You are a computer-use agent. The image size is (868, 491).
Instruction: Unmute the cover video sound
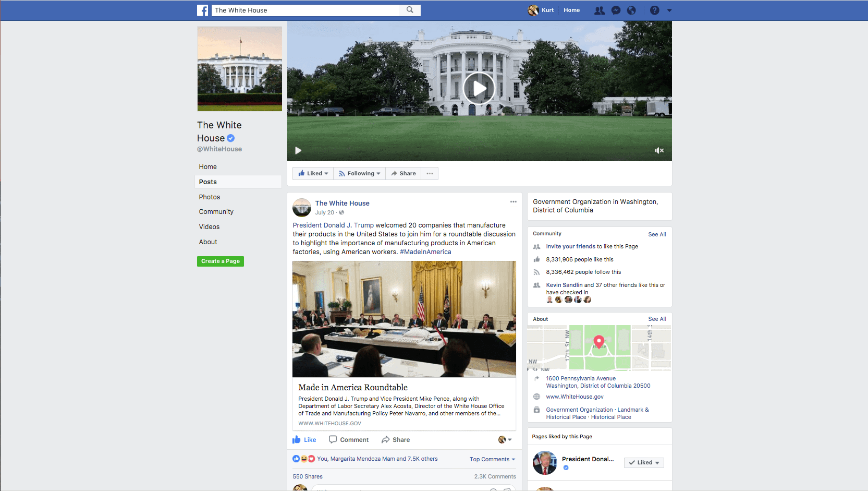click(x=659, y=150)
